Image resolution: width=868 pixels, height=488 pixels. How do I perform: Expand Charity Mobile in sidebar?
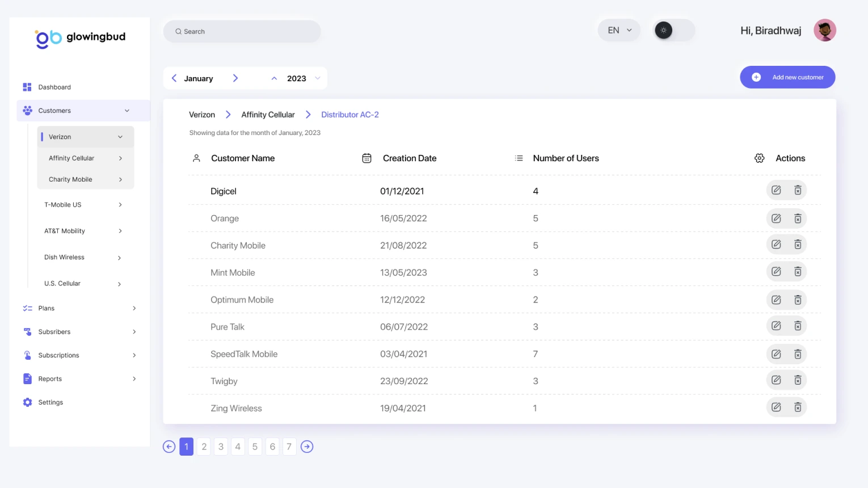tap(120, 179)
